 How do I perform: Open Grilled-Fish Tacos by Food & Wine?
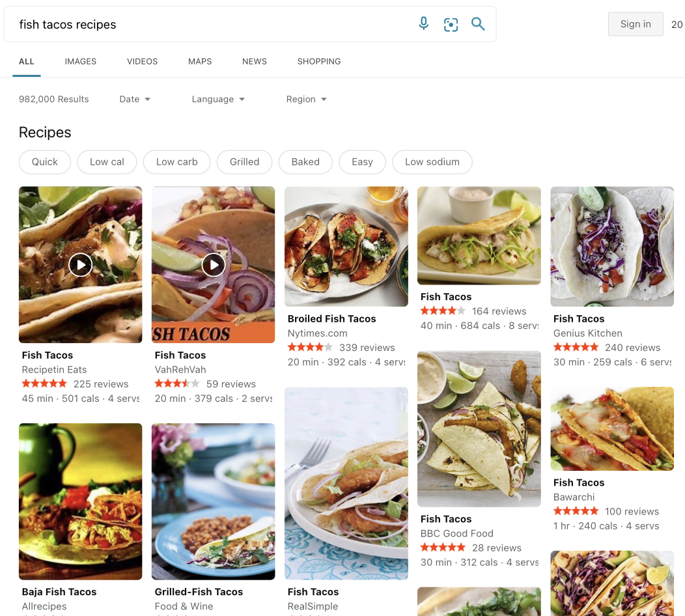[199, 591]
